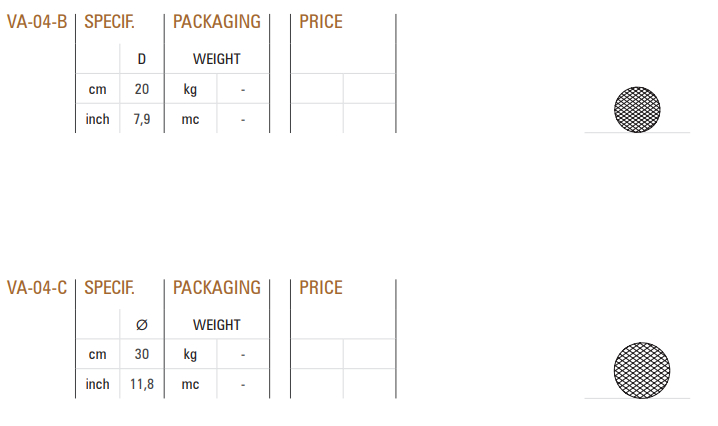This screenshot has height=426, width=718.
Task: Click the PRICE header of VA-04-B
Action: [321, 22]
